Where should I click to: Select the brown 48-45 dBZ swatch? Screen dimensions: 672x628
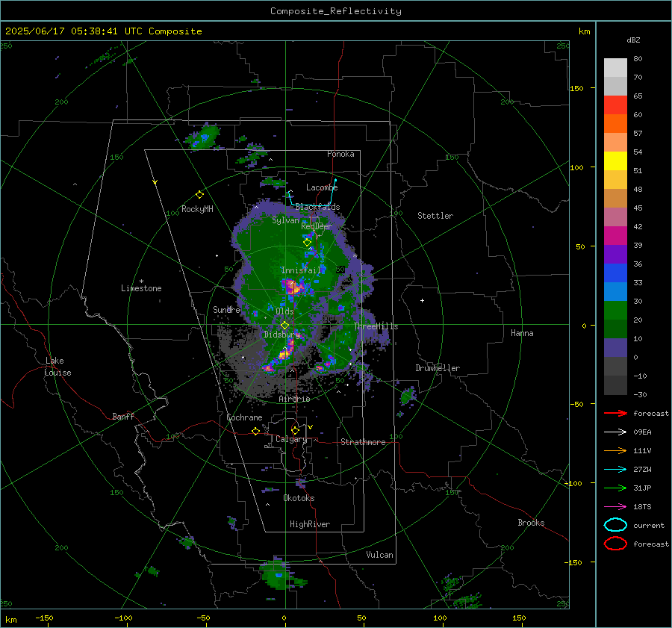tap(615, 198)
